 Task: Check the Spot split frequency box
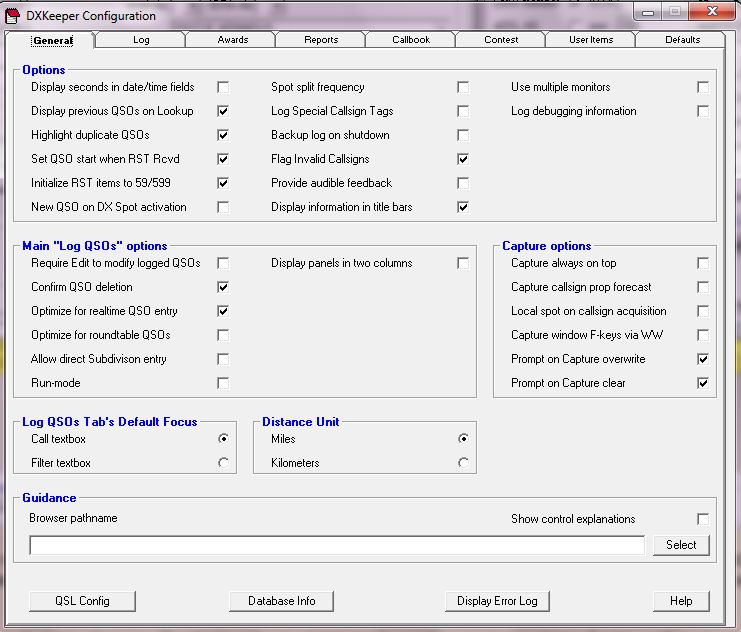(463, 87)
